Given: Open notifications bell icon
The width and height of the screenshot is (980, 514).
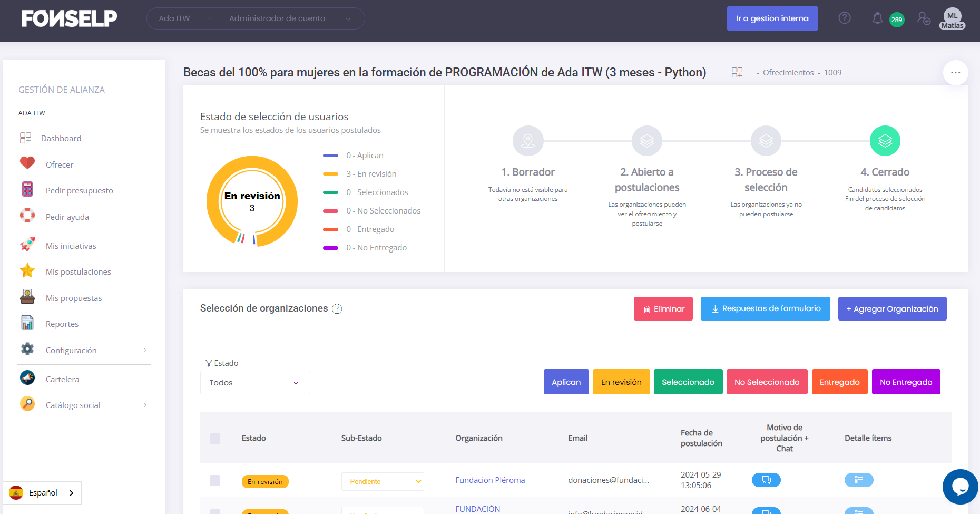Looking at the screenshot, I should click(x=877, y=18).
